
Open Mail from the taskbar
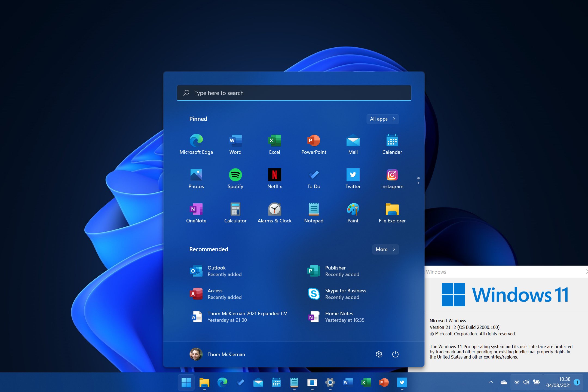point(258,382)
